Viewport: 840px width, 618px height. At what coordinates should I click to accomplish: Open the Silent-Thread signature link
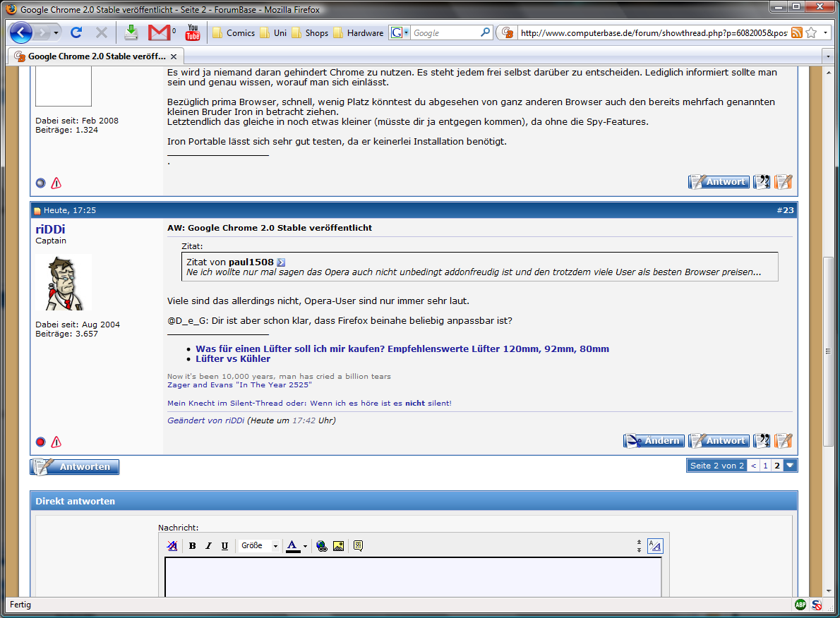click(x=309, y=404)
